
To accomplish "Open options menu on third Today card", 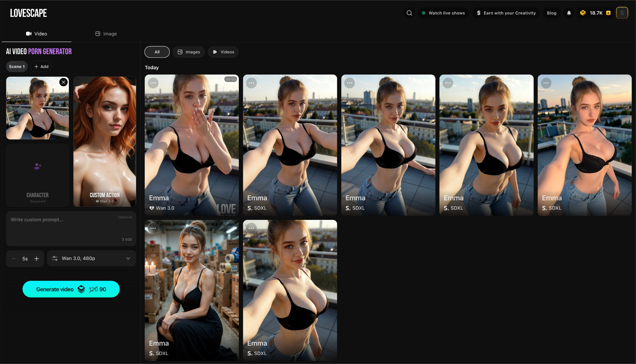I will pyautogui.click(x=350, y=83).
